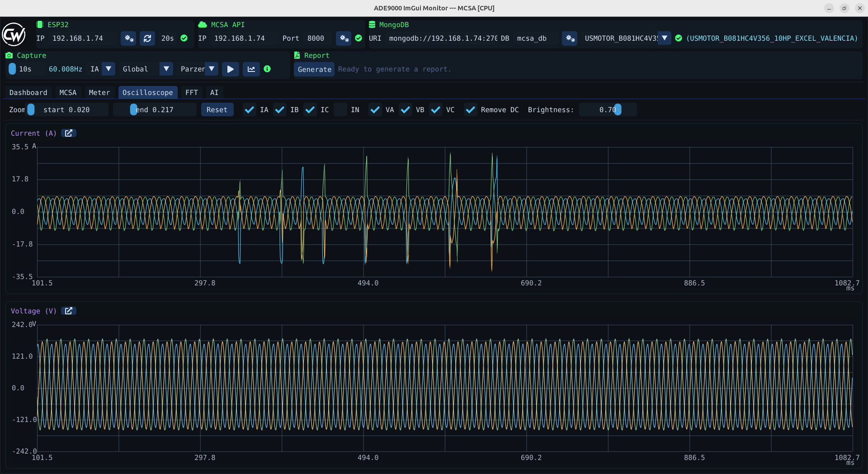Click the ESP32 refresh sync icon
The image size is (868, 474).
click(x=147, y=38)
